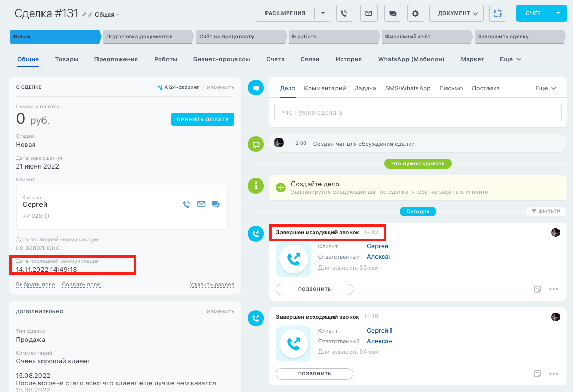Screen dimensions: 573x392
Task: Open the WhatsApp (Мобилон) tab
Action: coord(411,59)
